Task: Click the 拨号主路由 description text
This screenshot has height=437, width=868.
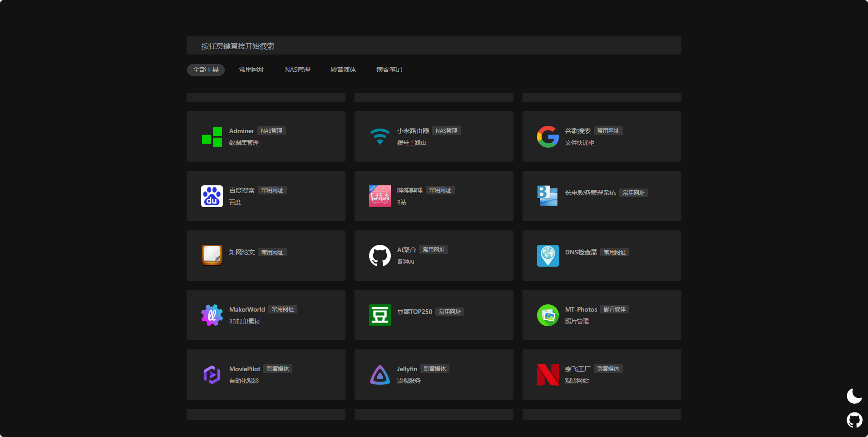Action: (412, 143)
